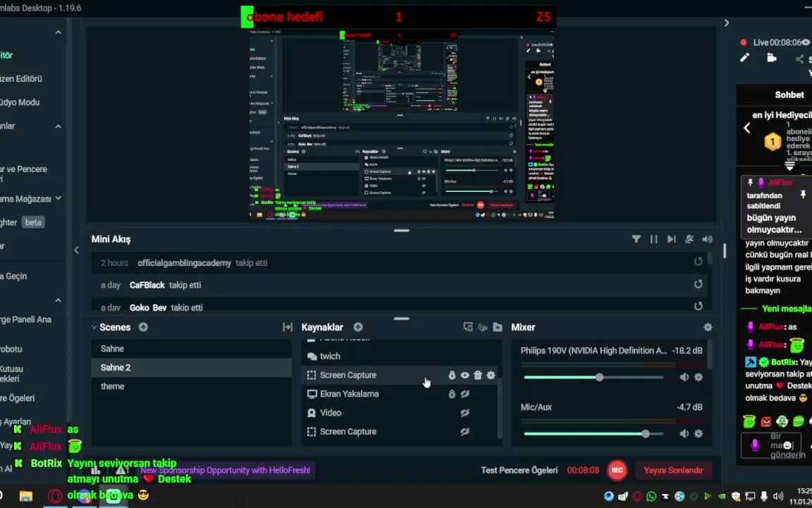Open the Tema Mağazası sidebar item

point(26,198)
